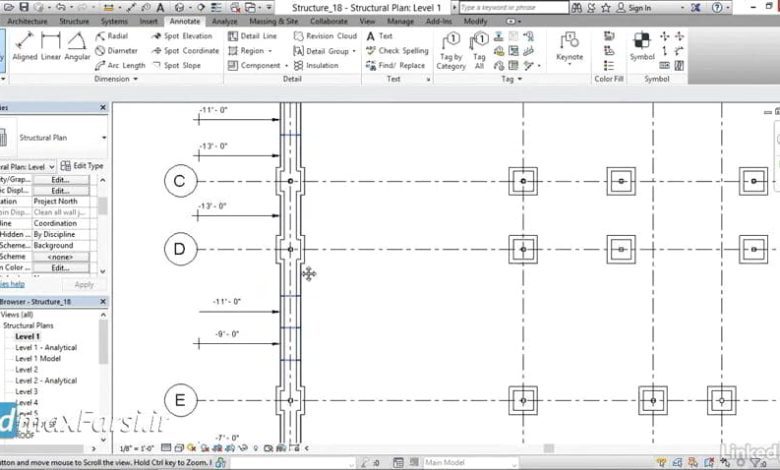Start the Revision Cloud tool
Viewport: 780px width, 470px height.
[325, 36]
